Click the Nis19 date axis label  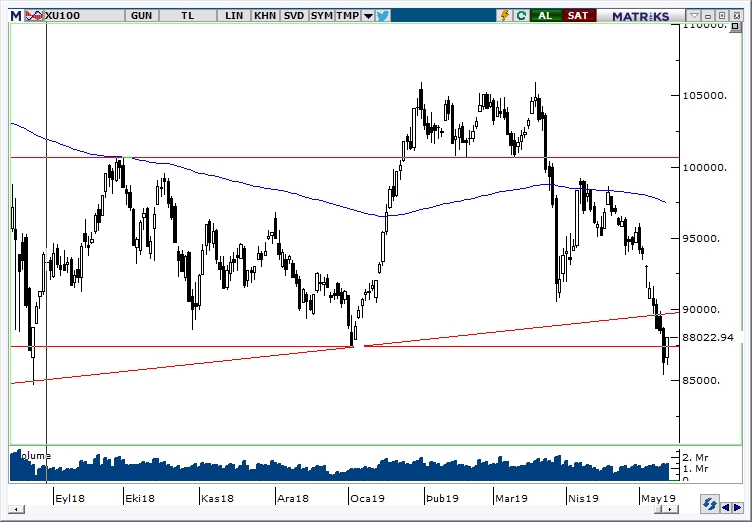click(x=583, y=498)
